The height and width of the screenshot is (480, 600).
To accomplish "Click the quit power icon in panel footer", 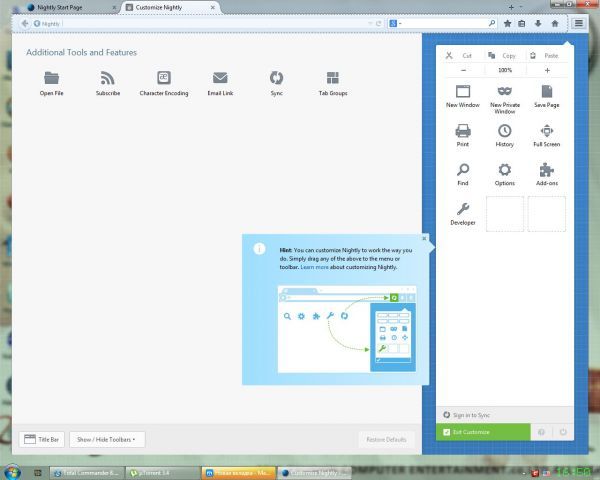I will tap(563, 432).
